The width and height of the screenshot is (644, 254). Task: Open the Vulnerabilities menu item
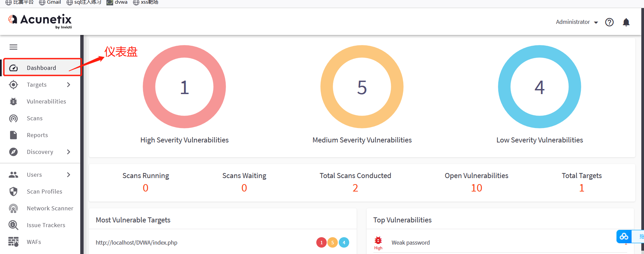[x=40, y=101]
